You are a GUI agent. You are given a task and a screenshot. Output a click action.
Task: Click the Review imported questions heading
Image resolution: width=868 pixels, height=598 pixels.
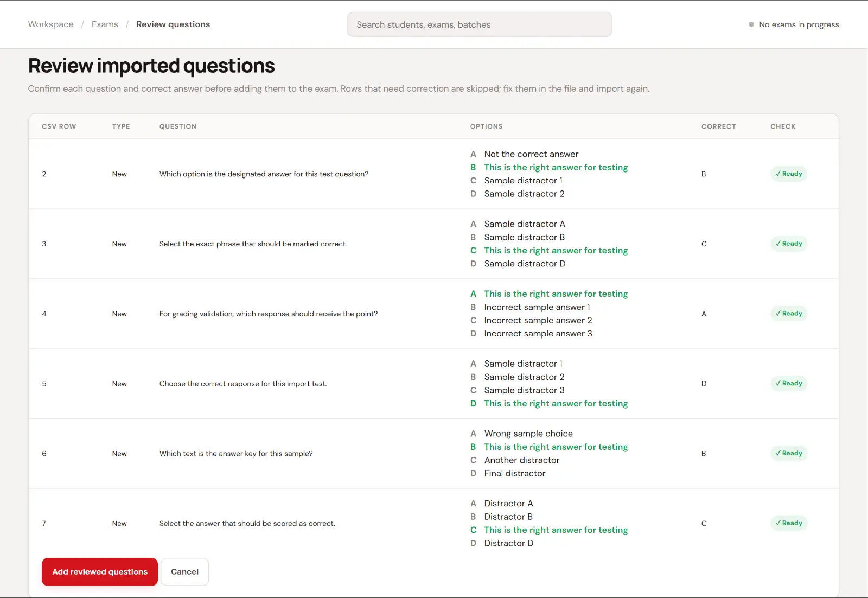[151, 66]
